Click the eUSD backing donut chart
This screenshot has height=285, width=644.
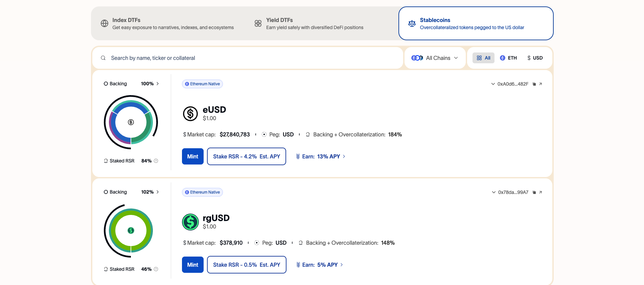point(131,122)
